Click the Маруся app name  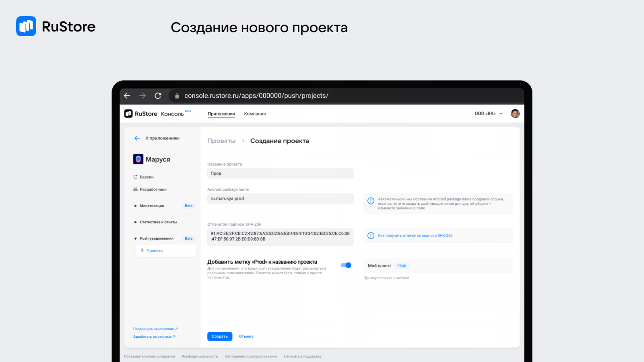click(x=158, y=159)
